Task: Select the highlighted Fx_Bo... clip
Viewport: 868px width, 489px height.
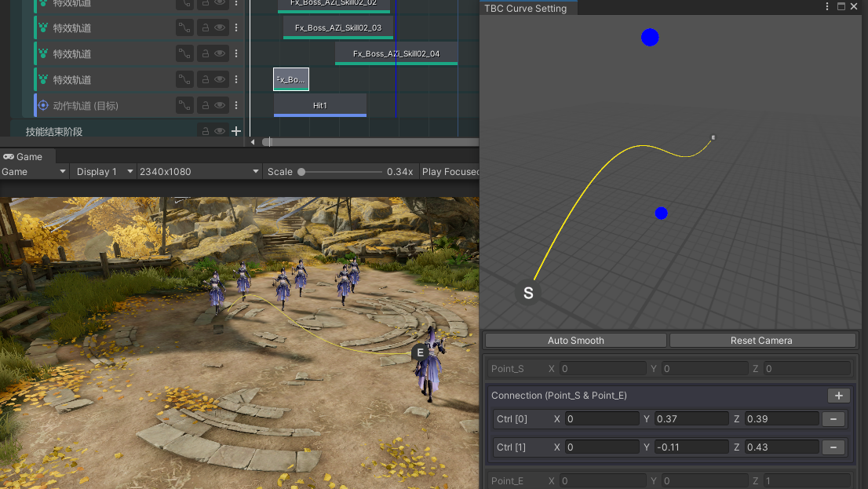Action: tap(291, 79)
